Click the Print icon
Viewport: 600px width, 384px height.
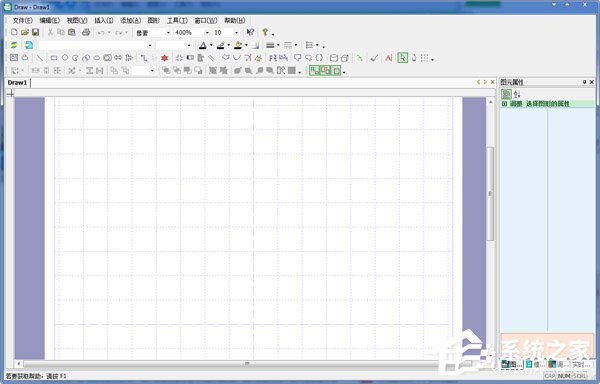coord(86,32)
